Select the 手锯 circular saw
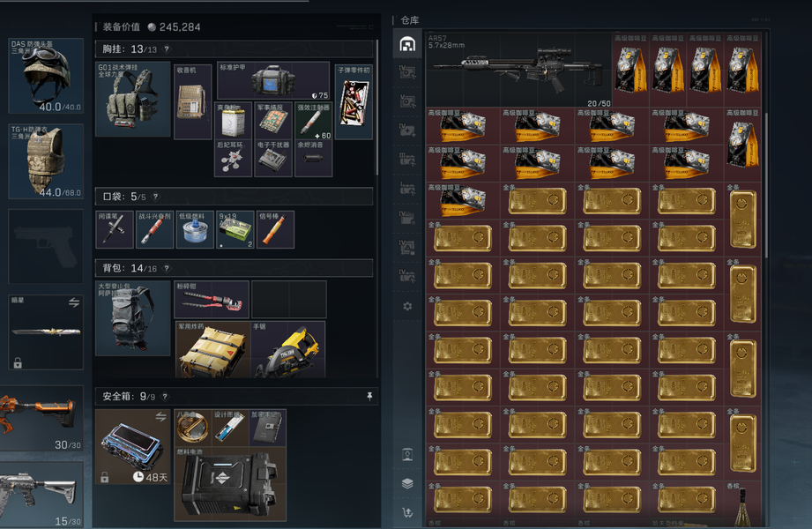812x529 pixels. [x=288, y=349]
